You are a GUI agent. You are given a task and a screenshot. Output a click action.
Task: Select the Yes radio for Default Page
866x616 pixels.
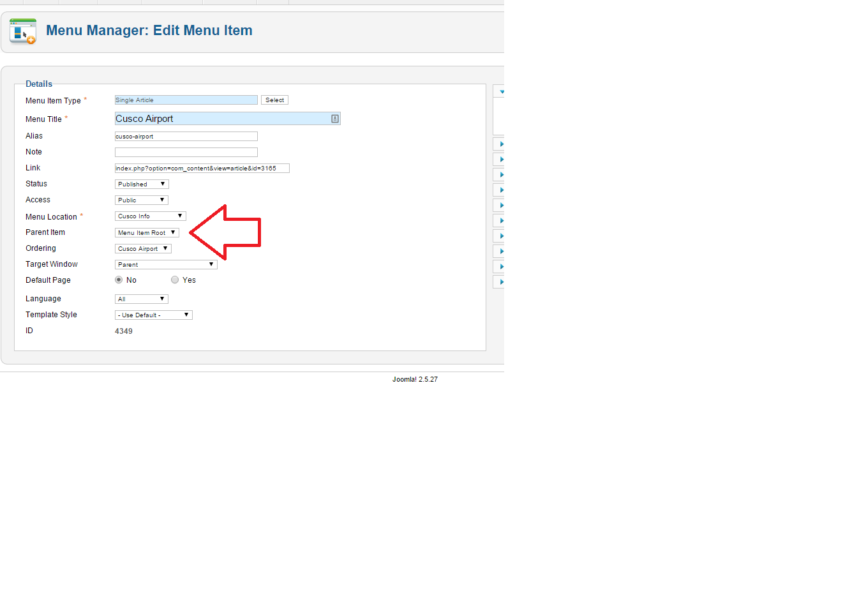[175, 280]
